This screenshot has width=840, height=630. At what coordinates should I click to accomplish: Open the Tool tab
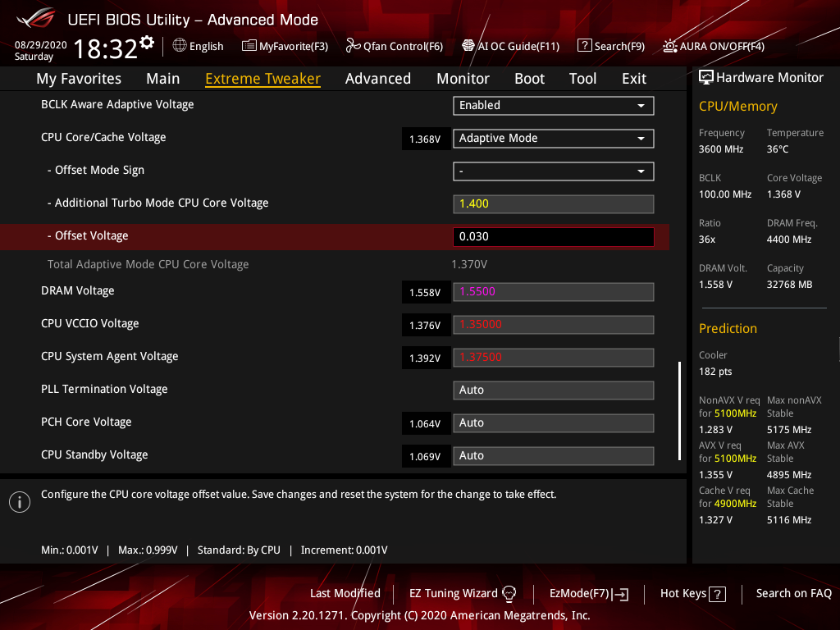583,79
